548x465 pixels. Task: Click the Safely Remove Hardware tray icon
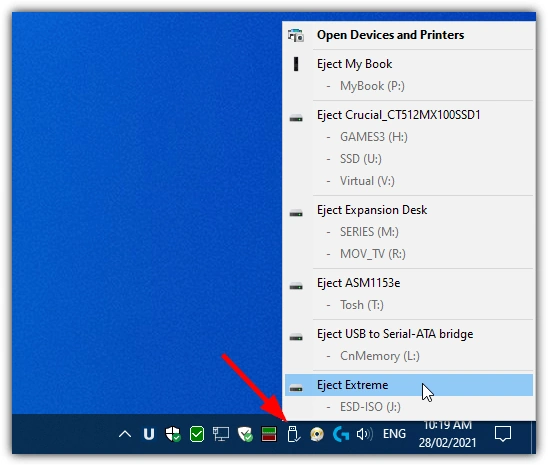pyautogui.click(x=294, y=434)
